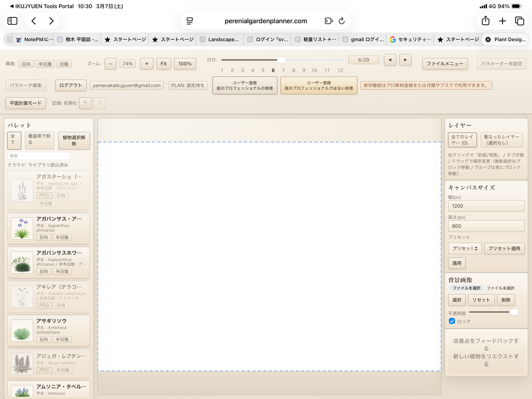532x399 pixels.
Task: Open the Safari sidebar panel
Action: [x=13, y=21]
